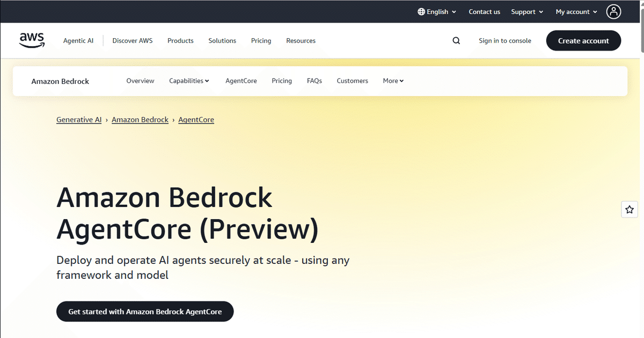Click the user profile avatar icon
Viewport: 644px width, 338px height.
(613, 11)
